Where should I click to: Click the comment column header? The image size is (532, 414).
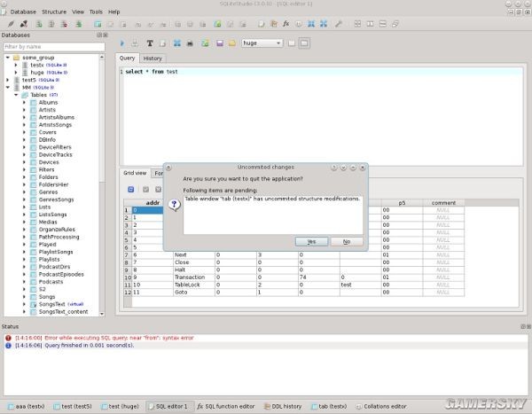point(443,203)
